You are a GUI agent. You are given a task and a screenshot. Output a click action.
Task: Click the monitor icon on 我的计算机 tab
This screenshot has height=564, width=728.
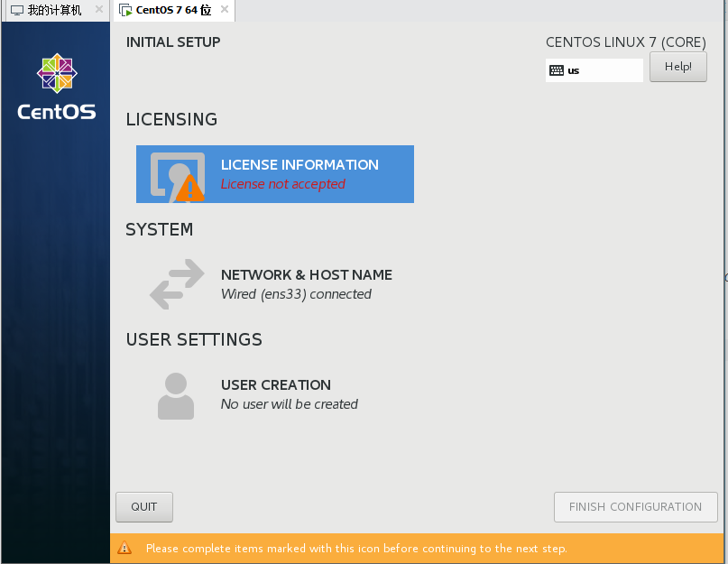click(x=17, y=10)
